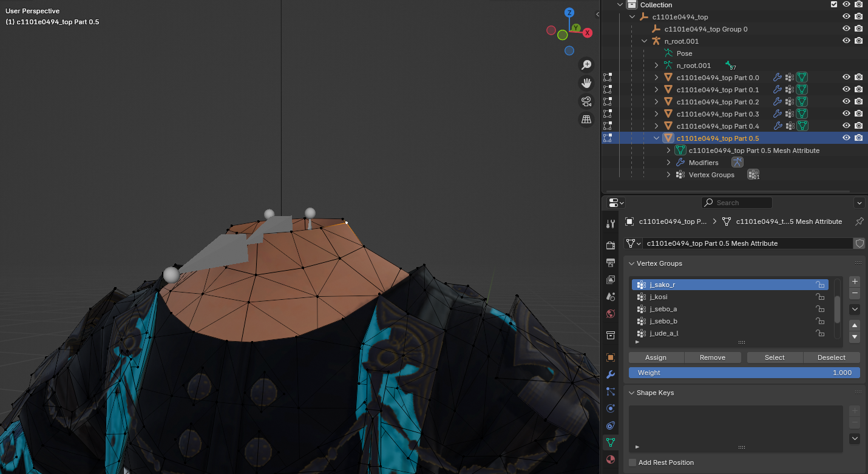Click the properties Search field
The image size is (868, 474).
pos(737,203)
